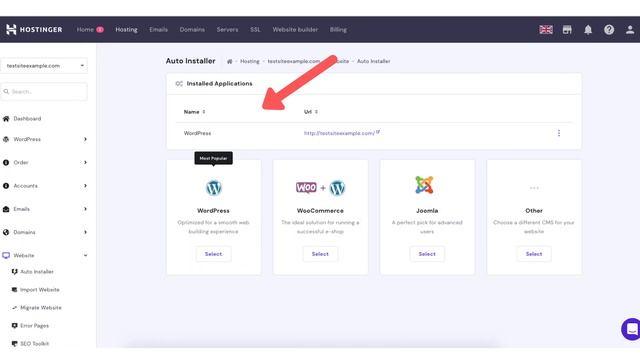Open the three-dot menu for WordPress row
This screenshot has width=640, height=360.
559,133
